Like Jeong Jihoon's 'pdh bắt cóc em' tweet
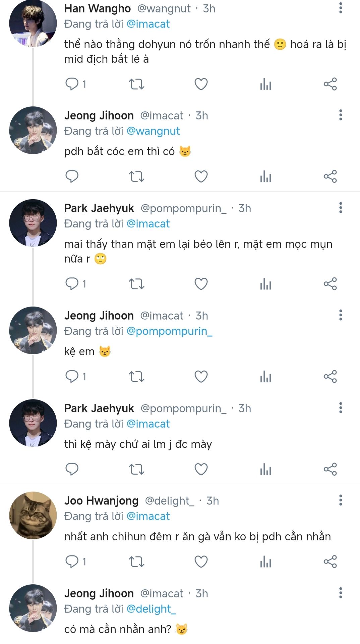Image resolution: width=360 pixels, height=644 pixels. tap(201, 176)
